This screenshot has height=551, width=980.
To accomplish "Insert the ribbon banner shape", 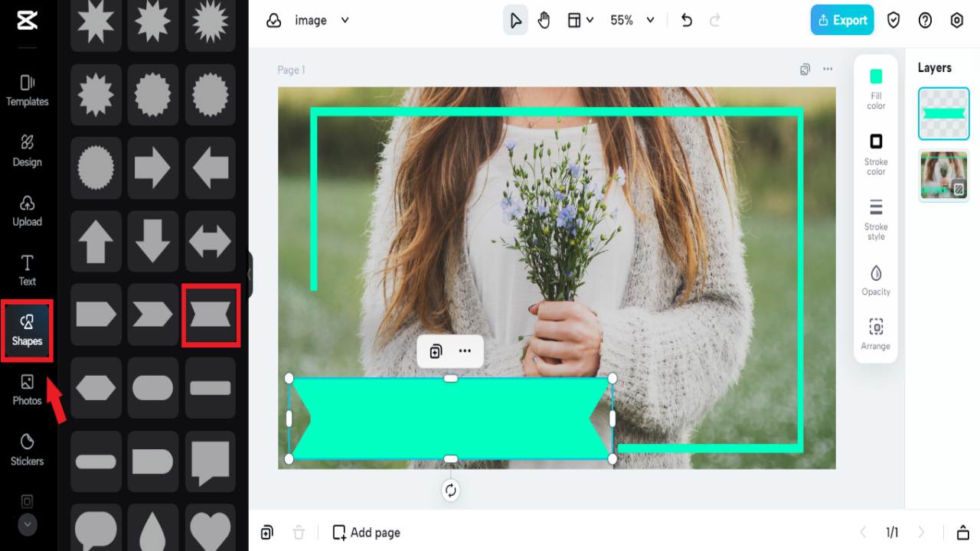I will pos(211,314).
